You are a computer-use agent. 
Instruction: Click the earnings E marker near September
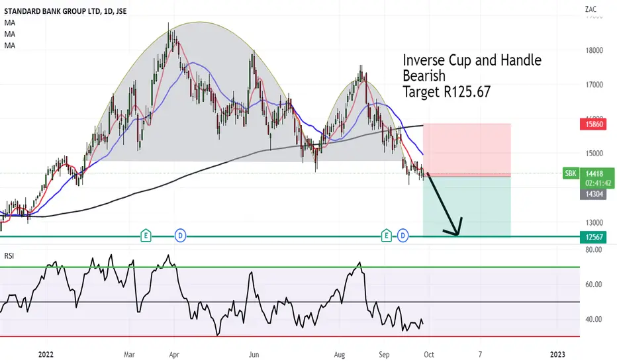(x=387, y=236)
